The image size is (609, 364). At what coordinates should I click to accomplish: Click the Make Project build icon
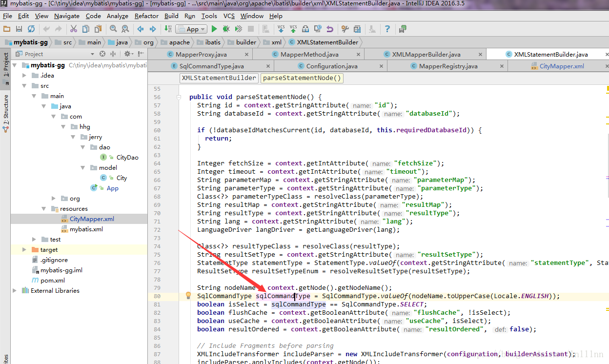pos(168,29)
